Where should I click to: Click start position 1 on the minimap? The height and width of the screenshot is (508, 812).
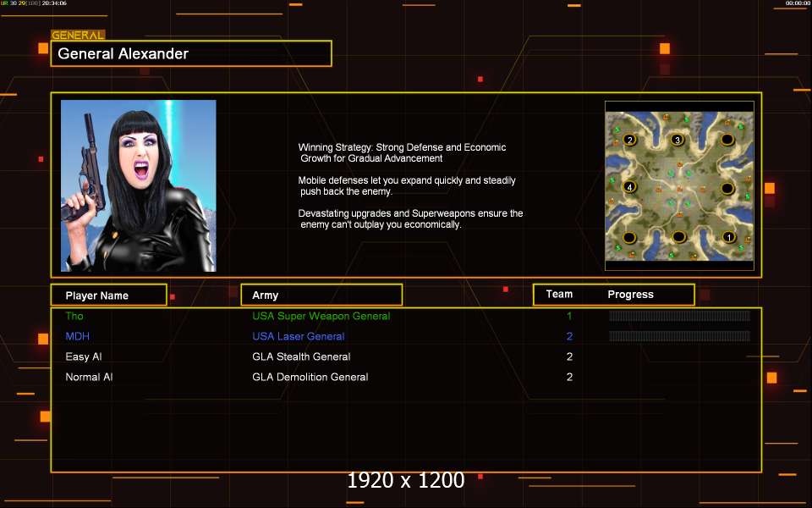[728, 237]
